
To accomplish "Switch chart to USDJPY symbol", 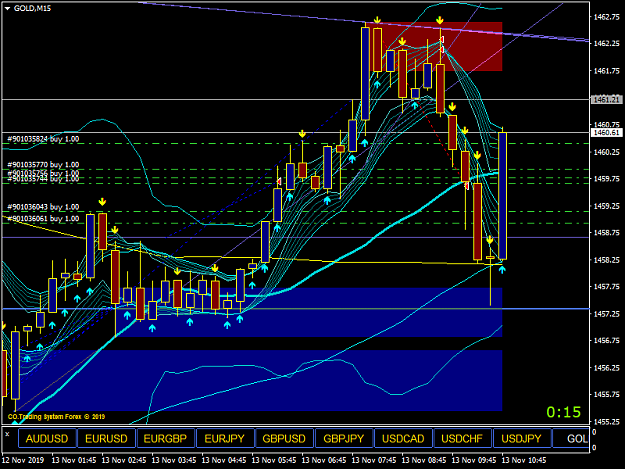I will (x=522, y=439).
